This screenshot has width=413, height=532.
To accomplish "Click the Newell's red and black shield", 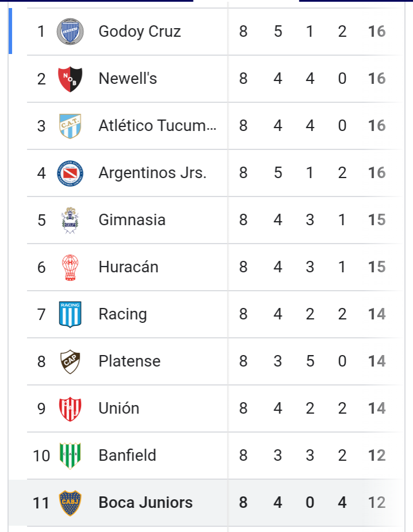I will tap(70, 79).
